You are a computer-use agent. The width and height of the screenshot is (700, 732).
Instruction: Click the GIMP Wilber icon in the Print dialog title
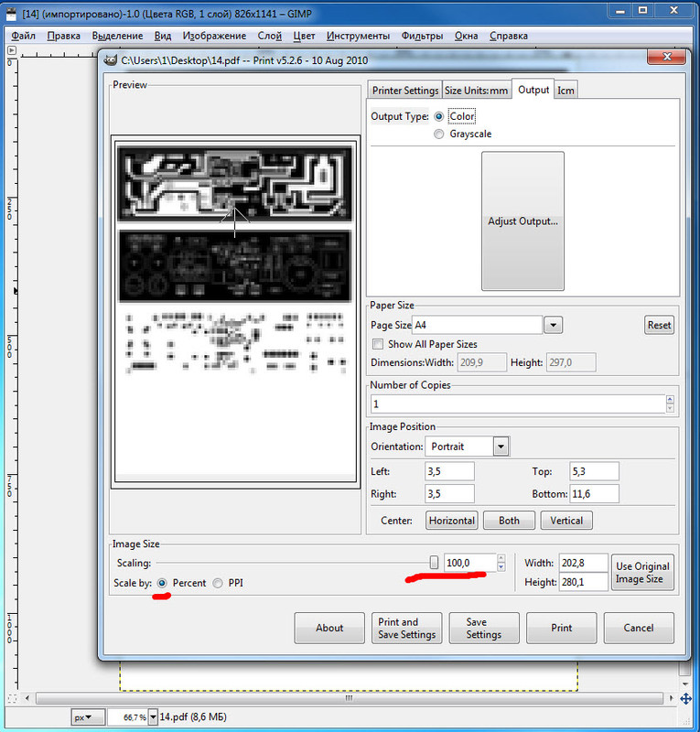110,60
